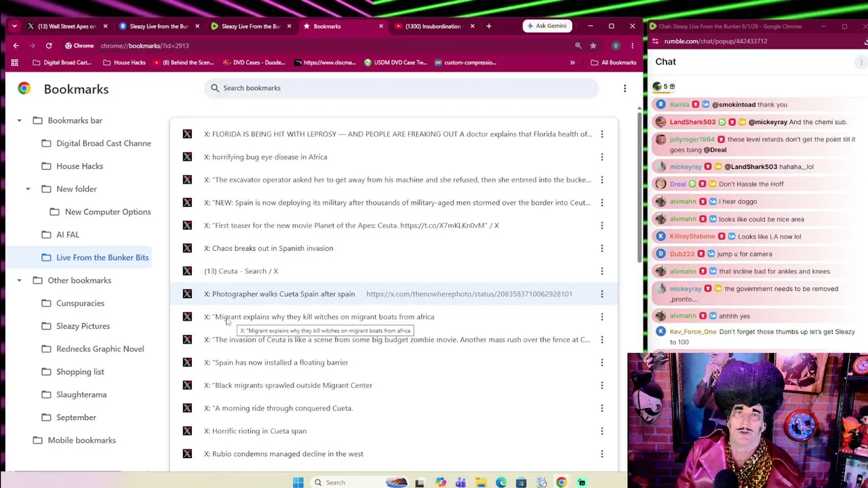Select the Rednecks Graphic Novel folder

[93, 349]
